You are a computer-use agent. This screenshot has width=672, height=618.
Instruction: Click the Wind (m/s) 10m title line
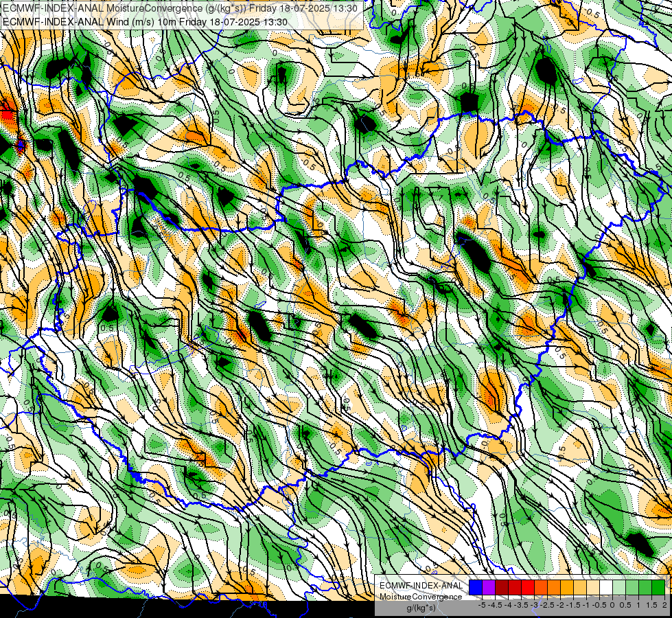[x=145, y=22]
